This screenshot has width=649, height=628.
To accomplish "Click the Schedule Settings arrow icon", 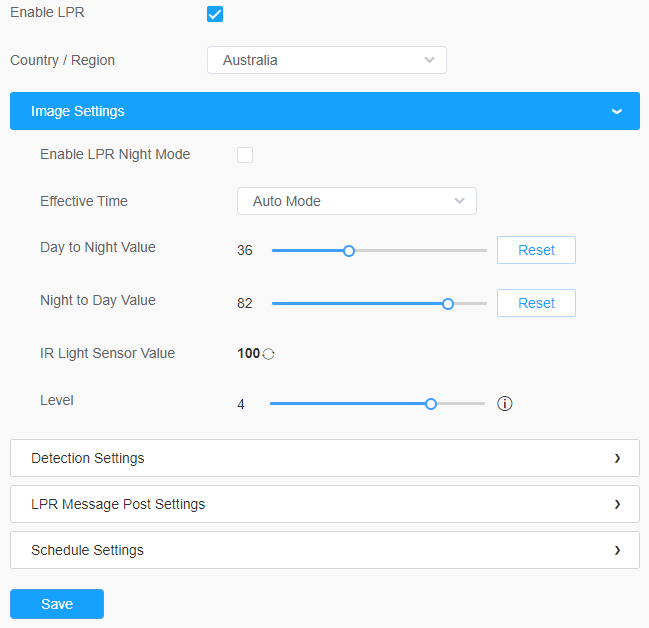I will tap(617, 550).
